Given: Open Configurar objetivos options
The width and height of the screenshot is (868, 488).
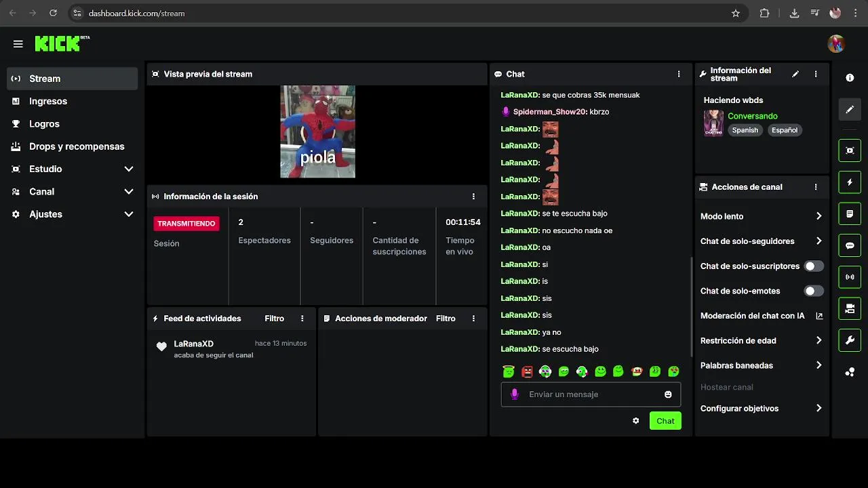Looking at the screenshot, I should (x=762, y=409).
